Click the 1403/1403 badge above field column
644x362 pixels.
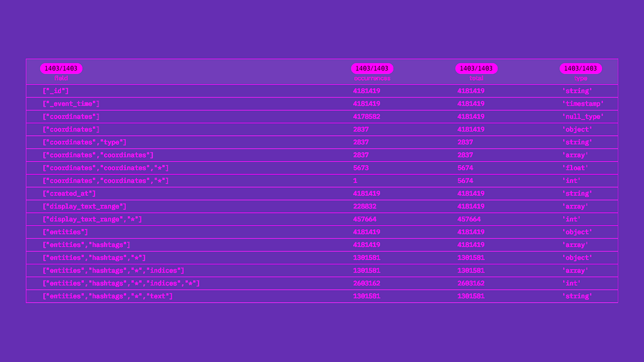pos(61,68)
